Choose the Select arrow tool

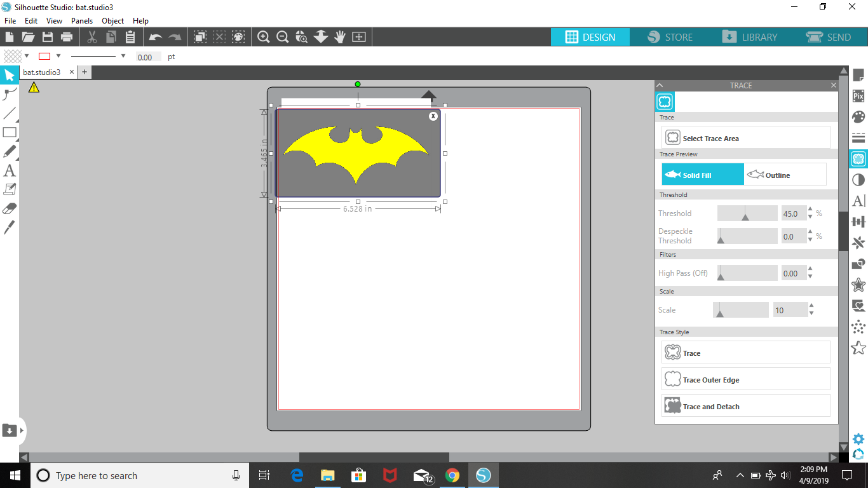point(10,76)
